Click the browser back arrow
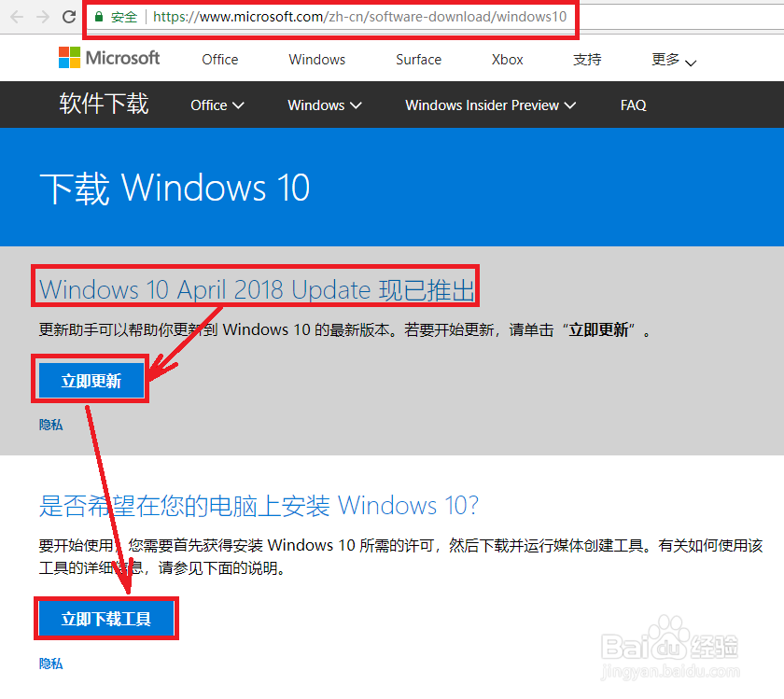The width and height of the screenshot is (784, 699). coord(17,17)
